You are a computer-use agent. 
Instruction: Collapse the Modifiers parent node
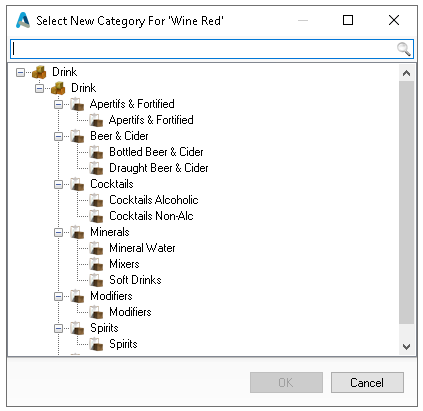(x=58, y=296)
